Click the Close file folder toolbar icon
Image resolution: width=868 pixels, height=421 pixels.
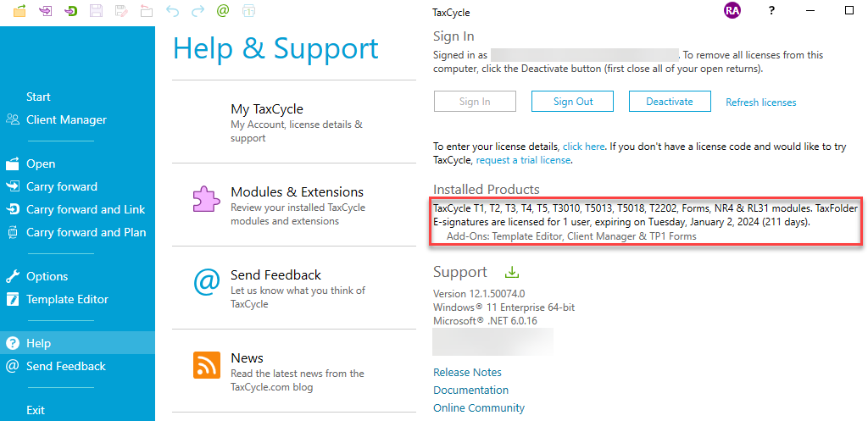click(147, 10)
